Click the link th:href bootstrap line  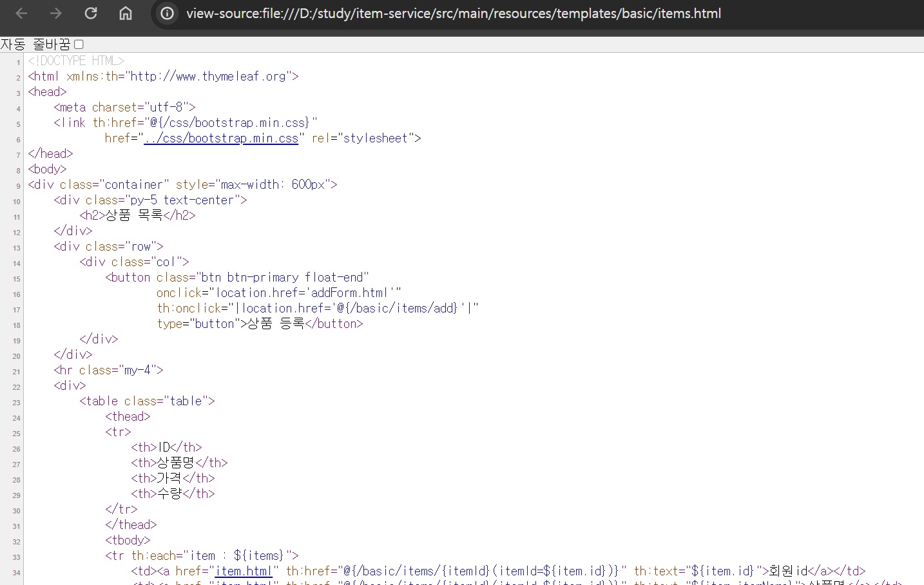(186, 123)
